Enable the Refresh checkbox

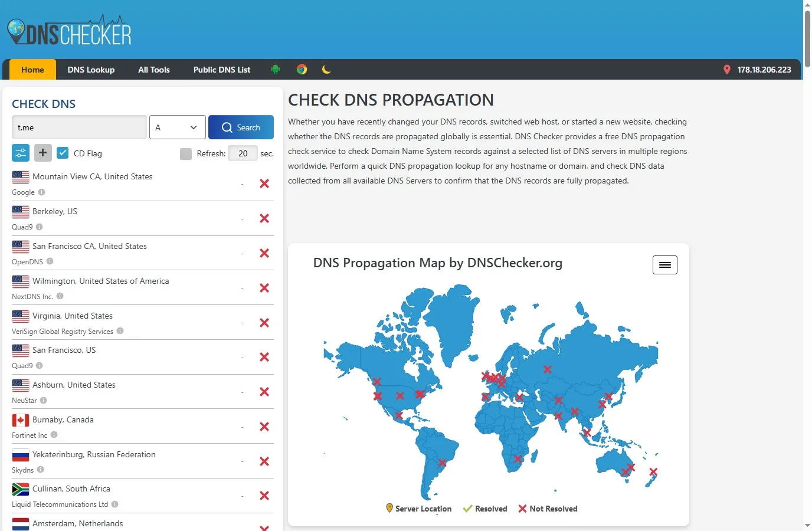186,153
